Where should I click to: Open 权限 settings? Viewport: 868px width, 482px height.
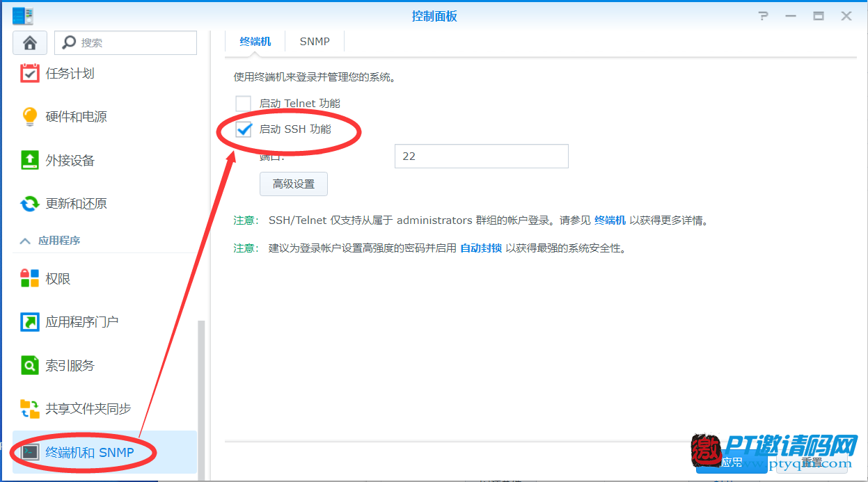pyautogui.click(x=61, y=278)
